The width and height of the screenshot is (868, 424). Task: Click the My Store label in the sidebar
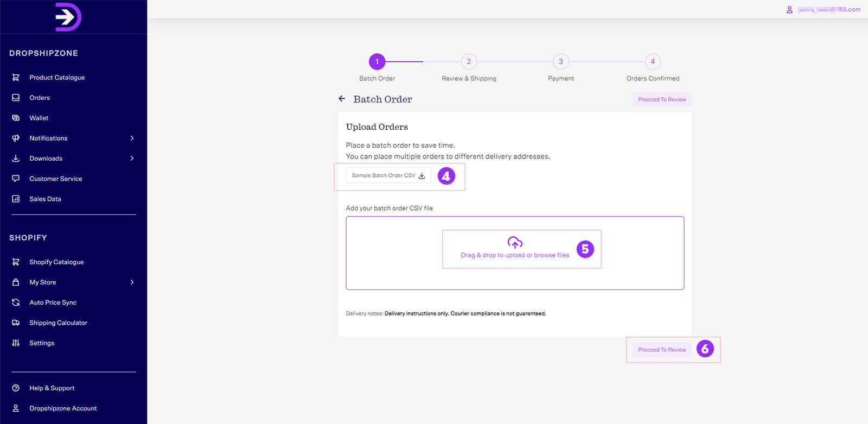coord(43,282)
